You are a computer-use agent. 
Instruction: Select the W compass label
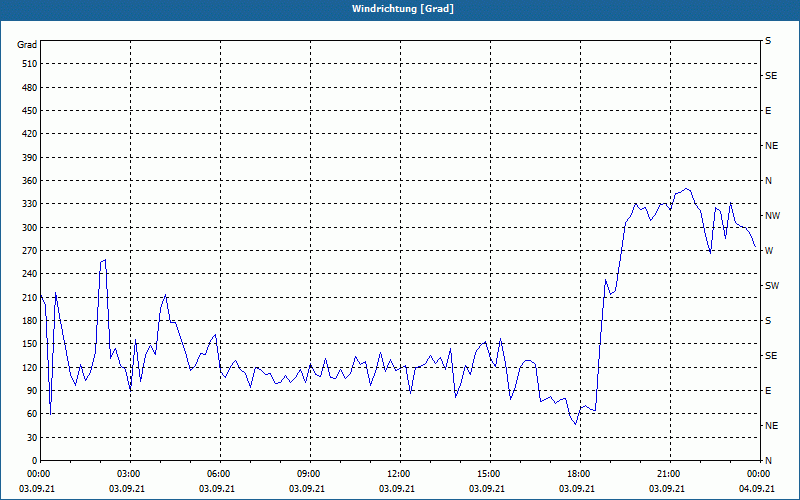click(x=769, y=251)
